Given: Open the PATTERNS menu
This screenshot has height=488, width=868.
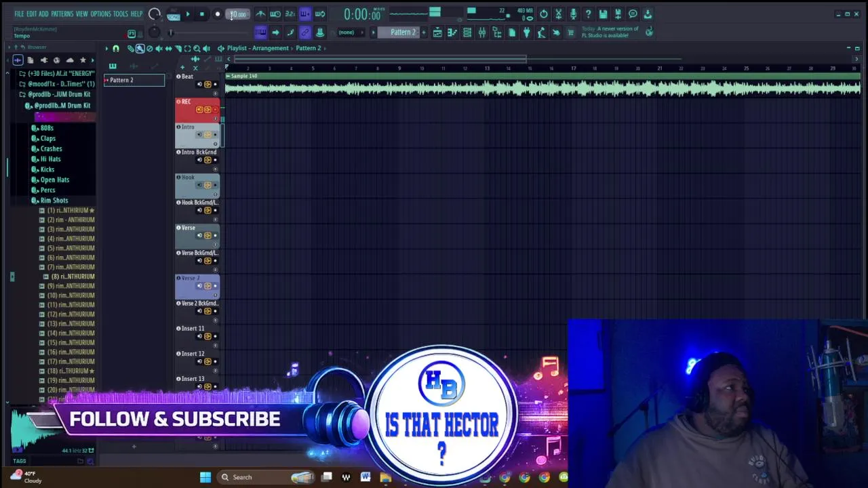Looking at the screenshot, I should click(62, 14).
